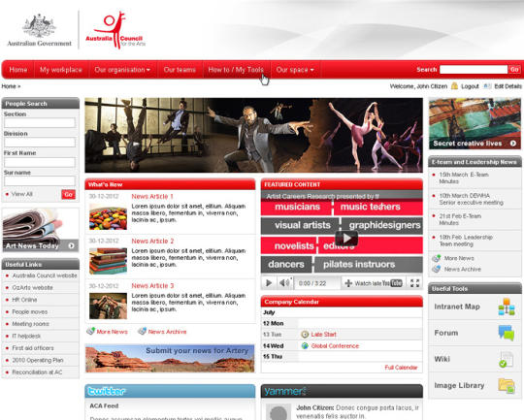Click the News Archive icon in Leadership News
This screenshot has width=524, height=420.
(436, 269)
